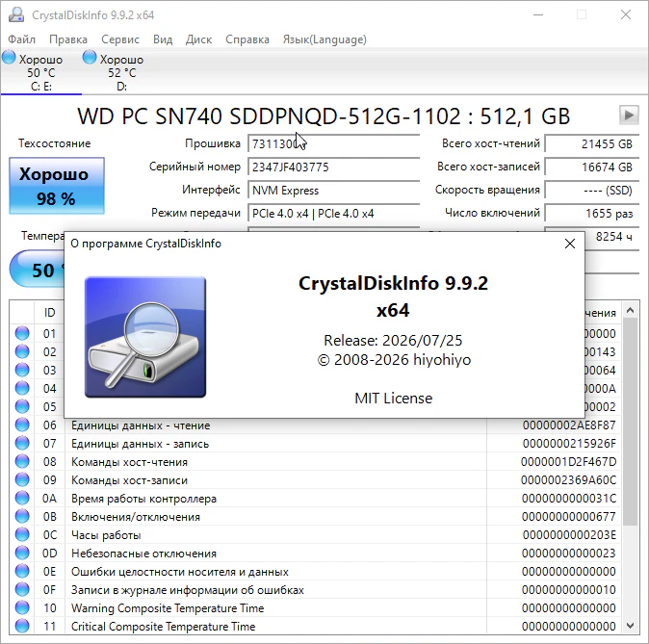
Task: Click the status orb for attribute 03
Action: (22, 370)
